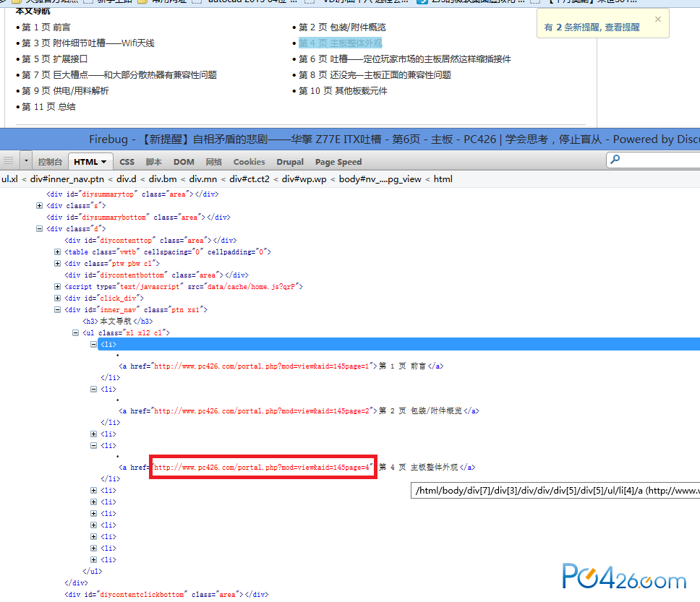Collapse the li containing the page=2 link
The width and height of the screenshot is (700, 602).
coord(93,389)
